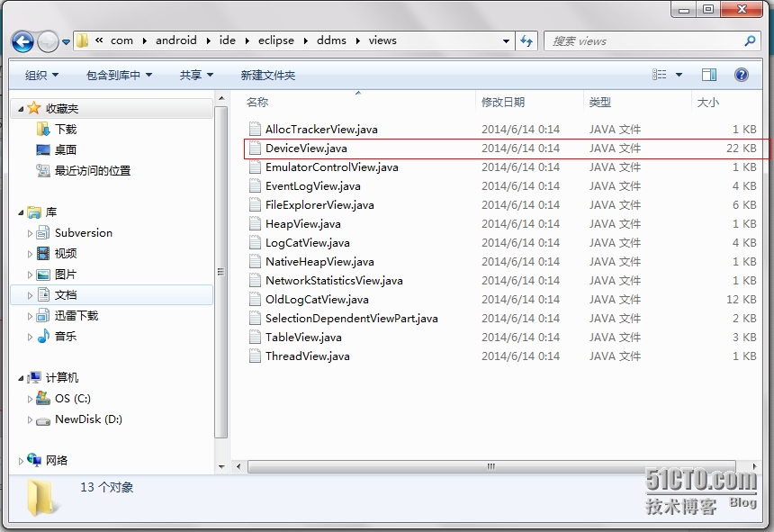Open the 组织 menu
This screenshot has height=532, width=774.
click(x=41, y=75)
